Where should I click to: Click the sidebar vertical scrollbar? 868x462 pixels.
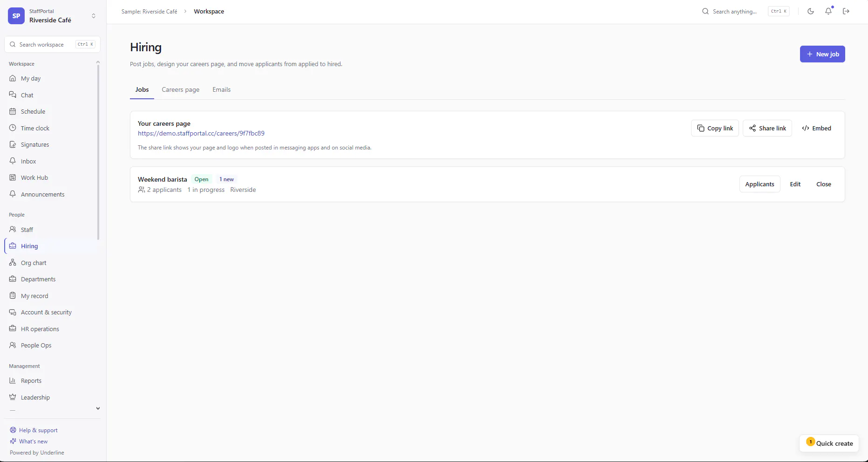pos(98,151)
